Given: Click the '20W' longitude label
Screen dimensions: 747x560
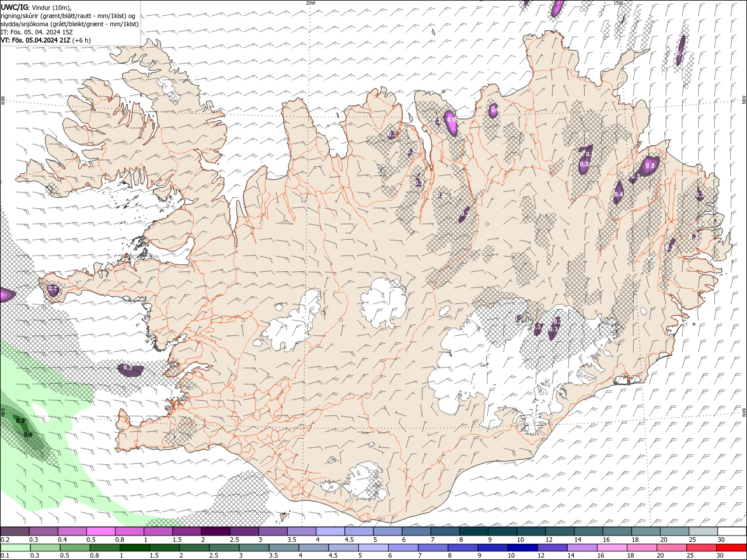Looking at the screenshot, I should pos(310,3).
